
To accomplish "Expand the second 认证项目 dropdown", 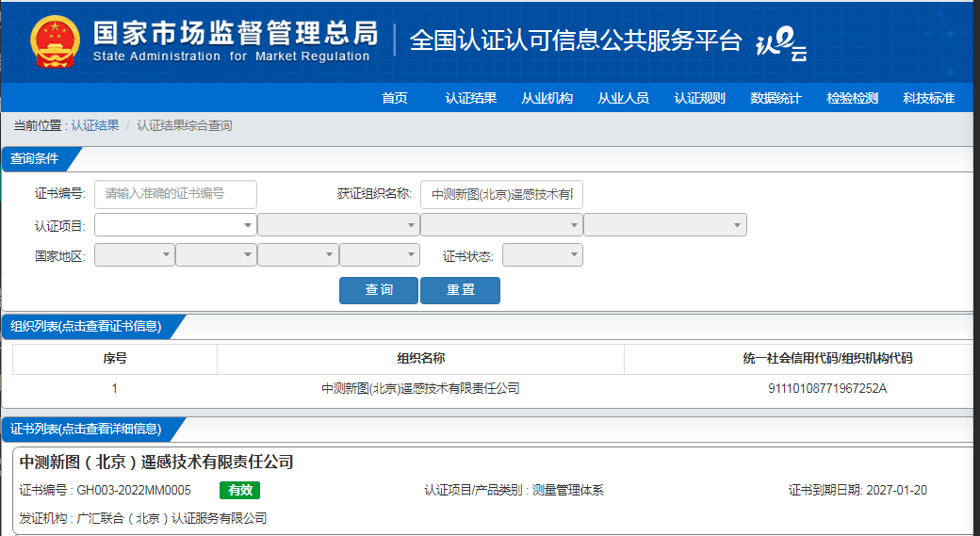I will click(x=338, y=225).
